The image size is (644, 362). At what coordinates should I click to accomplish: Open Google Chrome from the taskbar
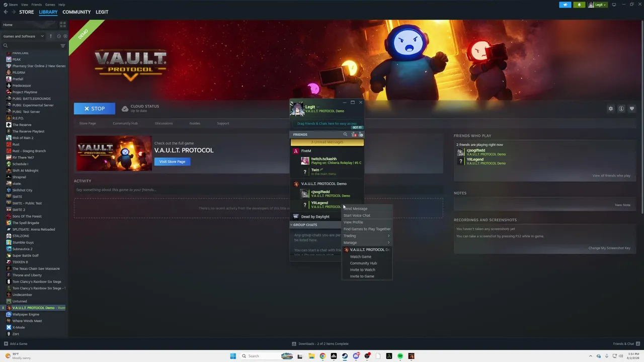pos(323,356)
